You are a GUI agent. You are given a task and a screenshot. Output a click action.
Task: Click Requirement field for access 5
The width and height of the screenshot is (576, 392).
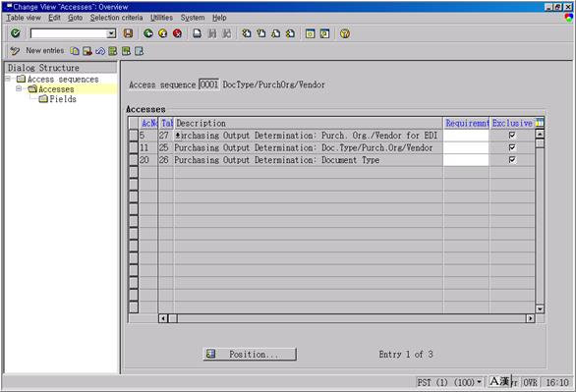point(466,136)
